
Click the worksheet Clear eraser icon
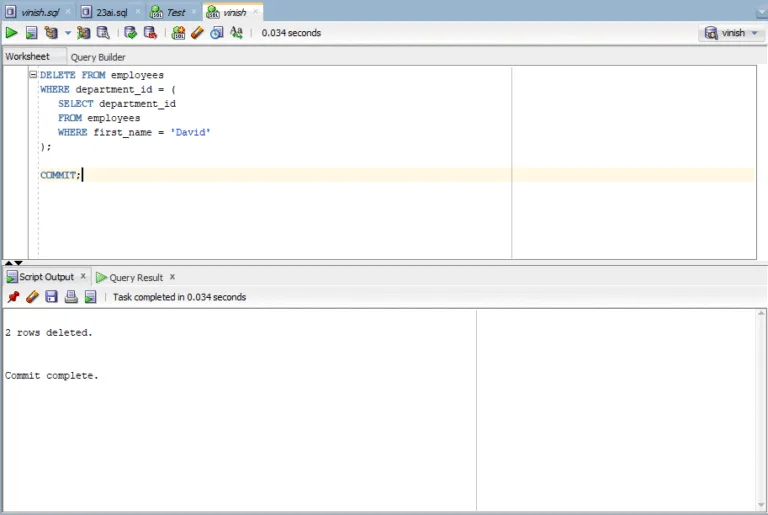pos(197,33)
